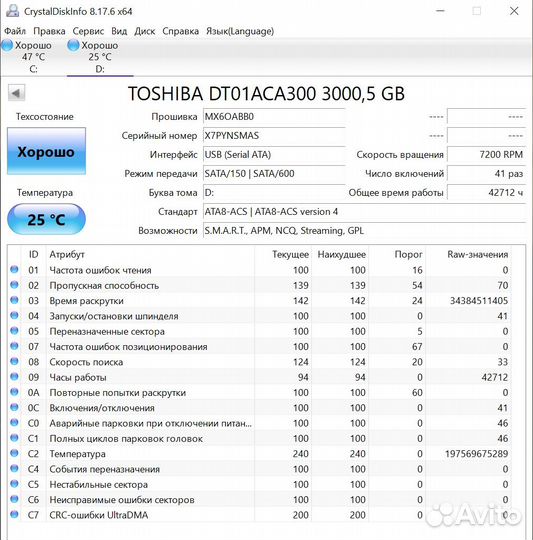The image size is (533, 540).
Task: Close the CrystalDiskInfo window
Action: click(x=514, y=11)
